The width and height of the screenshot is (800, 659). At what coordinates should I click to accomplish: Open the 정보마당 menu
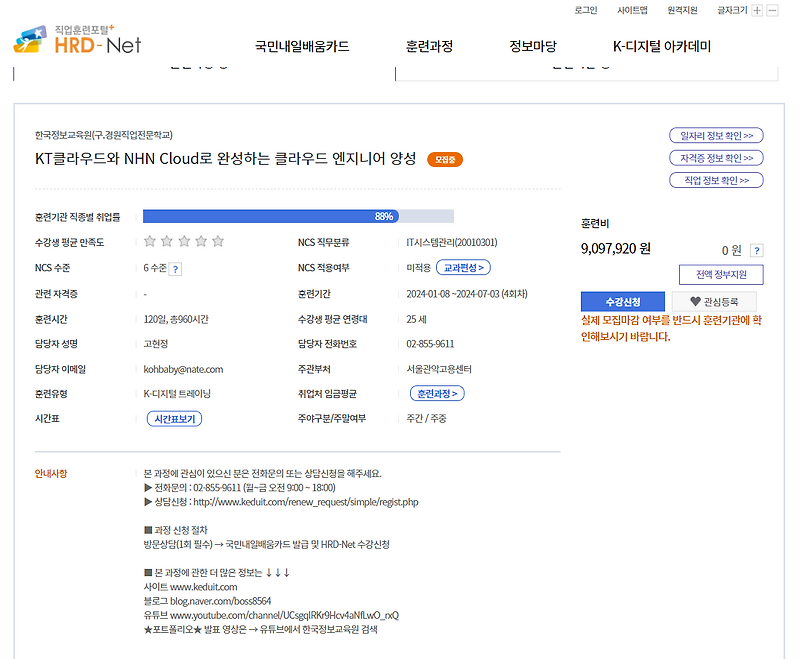534,45
